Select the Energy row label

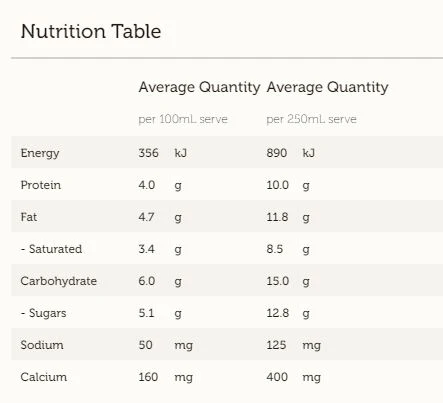(x=40, y=153)
